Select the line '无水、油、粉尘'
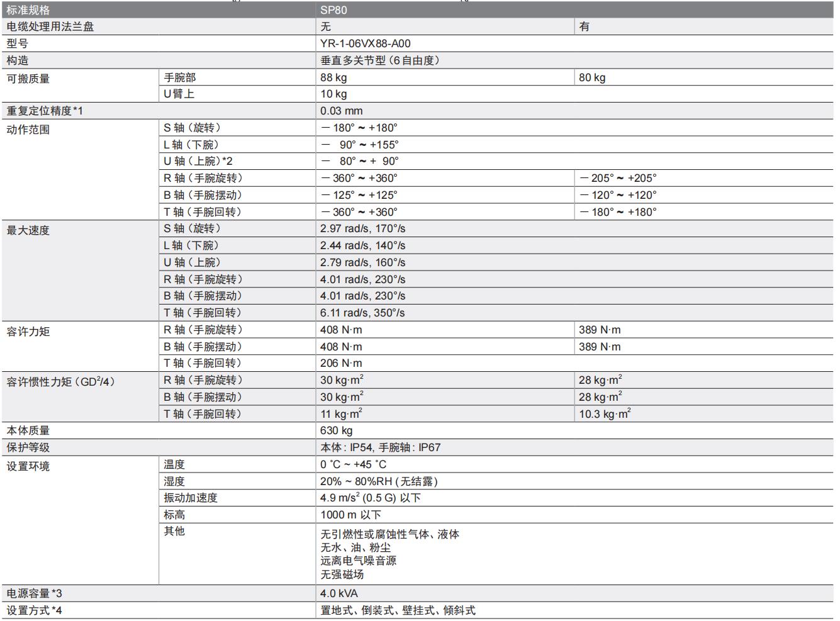840x621 pixels. coord(356,547)
